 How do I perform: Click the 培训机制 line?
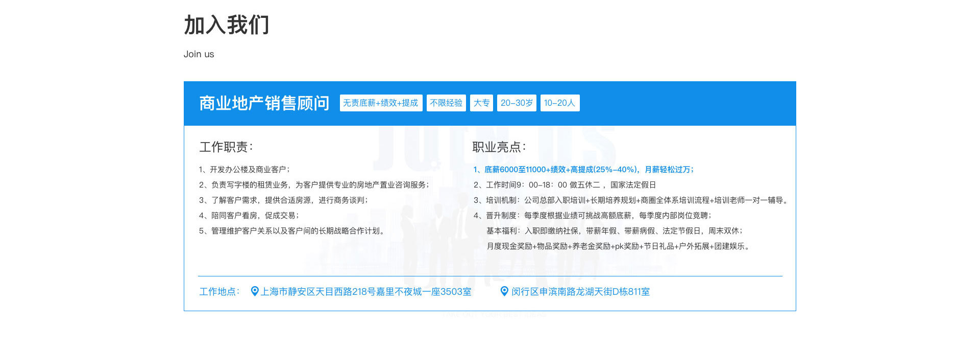click(x=631, y=200)
